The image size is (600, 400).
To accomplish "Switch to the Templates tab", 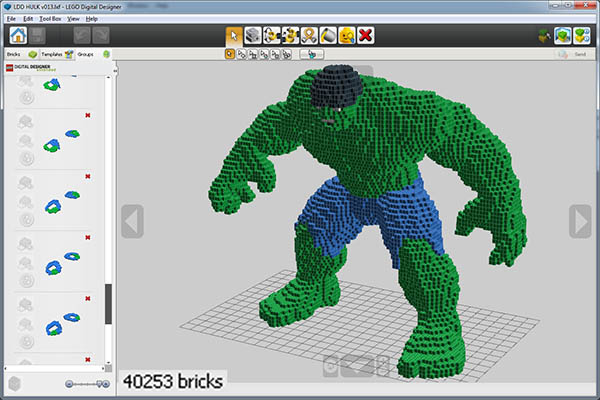I will [52, 54].
